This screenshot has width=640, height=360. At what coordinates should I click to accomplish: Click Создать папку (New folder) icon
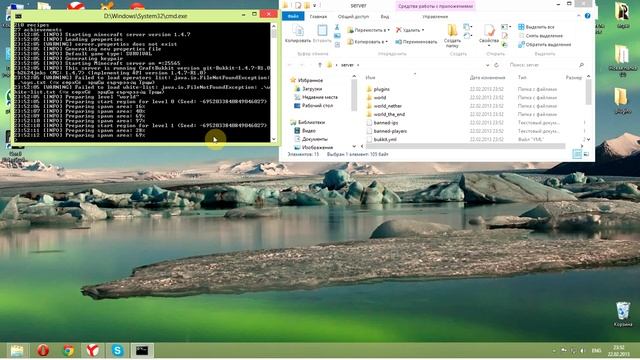click(x=452, y=35)
